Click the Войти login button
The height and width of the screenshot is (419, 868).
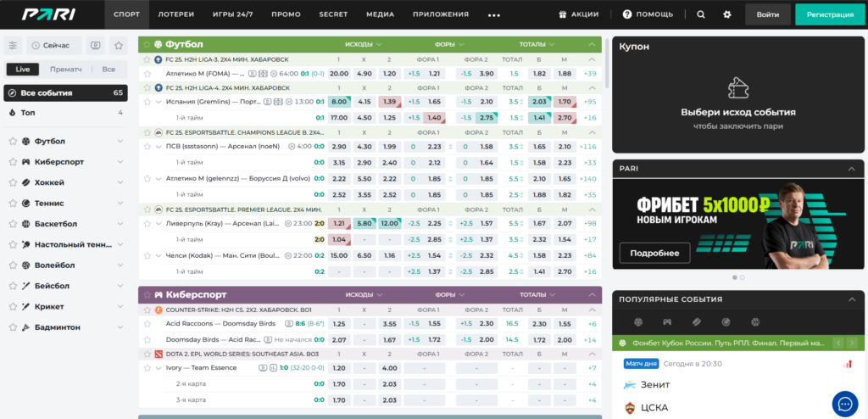point(768,14)
